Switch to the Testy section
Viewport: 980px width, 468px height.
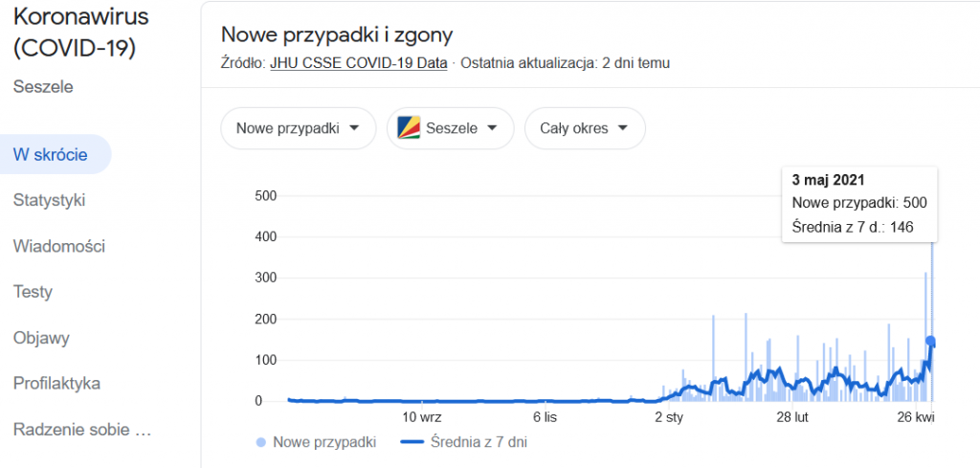[x=33, y=292]
